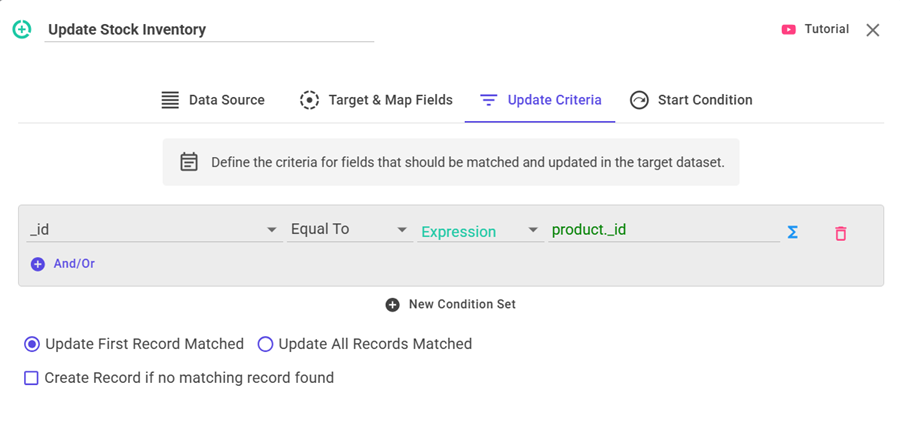Delete the condition with trash icon
The width and height of the screenshot is (900, 440).
[x=840, y=233]
